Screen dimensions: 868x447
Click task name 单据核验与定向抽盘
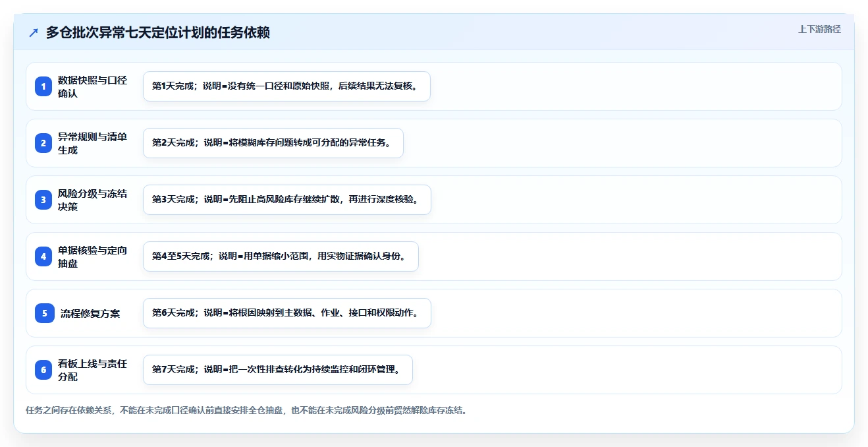[x=92, y=256]
